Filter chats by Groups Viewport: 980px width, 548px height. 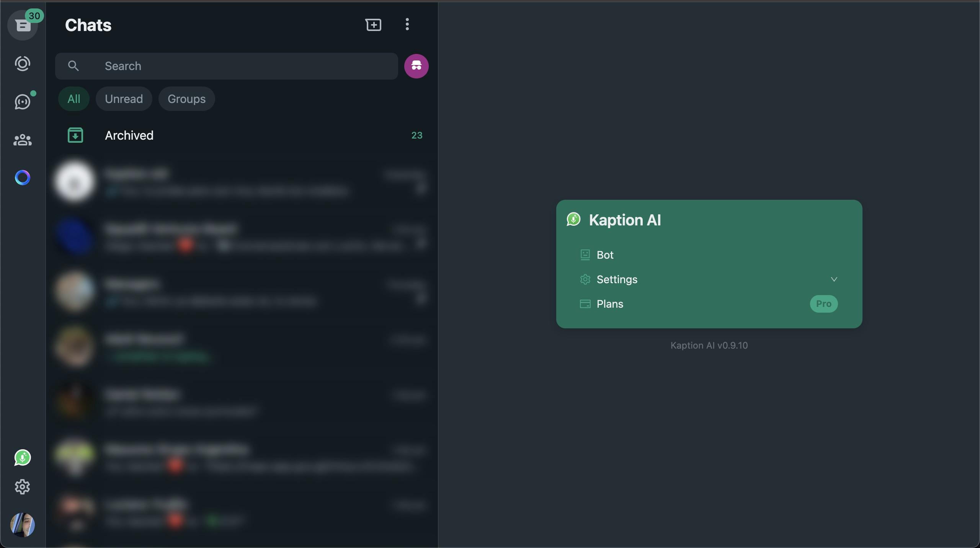(186, 99)
